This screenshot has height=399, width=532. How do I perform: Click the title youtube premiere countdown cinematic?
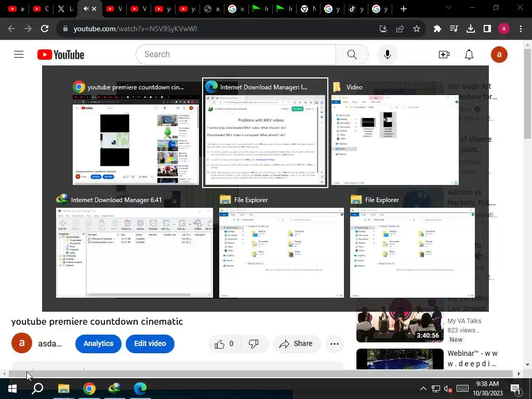[97, 322]
